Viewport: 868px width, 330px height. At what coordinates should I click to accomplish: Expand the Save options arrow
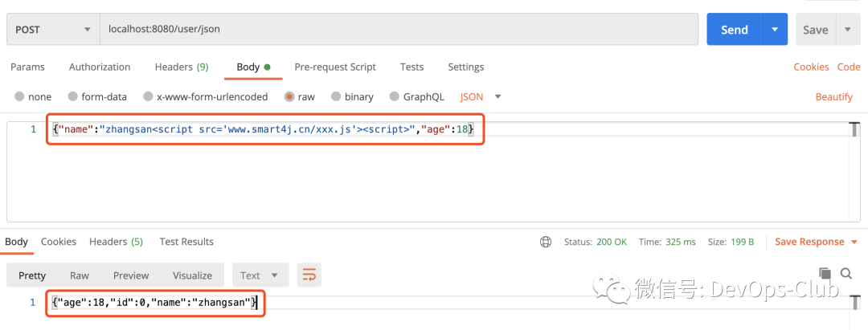click(848, 30)
